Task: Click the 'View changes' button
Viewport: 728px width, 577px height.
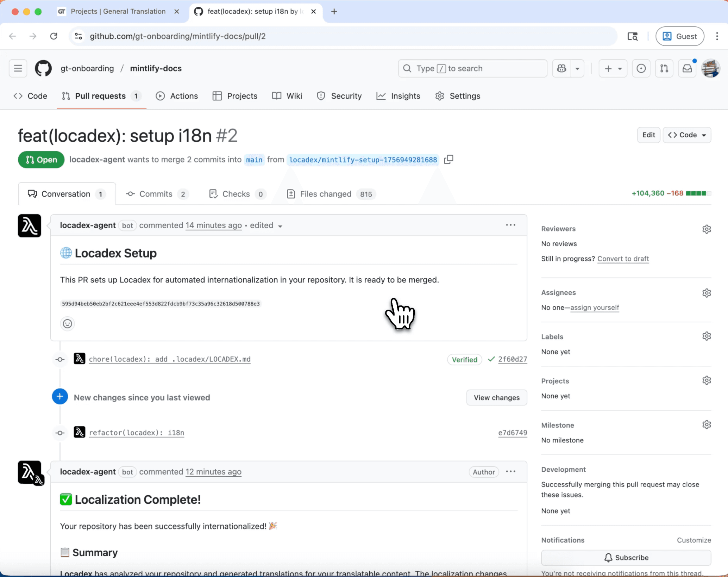Action: pos(496,397)
